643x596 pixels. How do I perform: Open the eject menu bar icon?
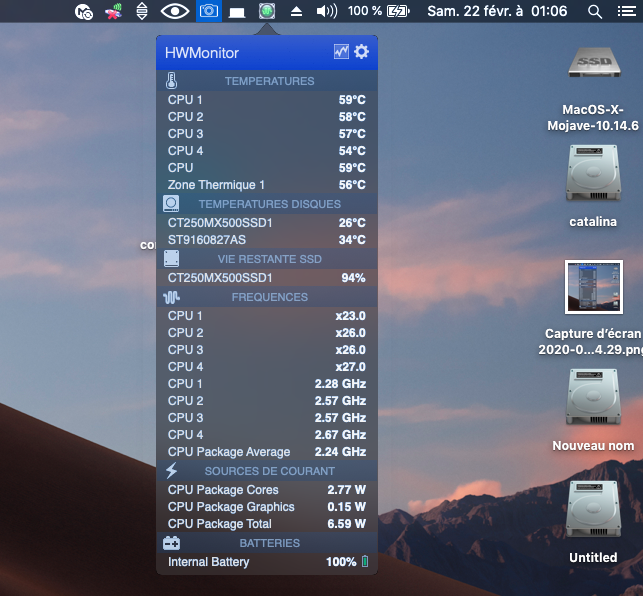(296, 11)
